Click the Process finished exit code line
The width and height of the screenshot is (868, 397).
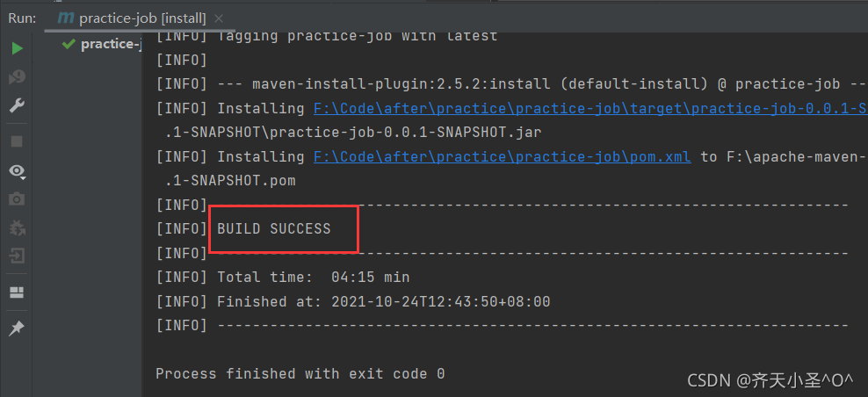[300, 373]
